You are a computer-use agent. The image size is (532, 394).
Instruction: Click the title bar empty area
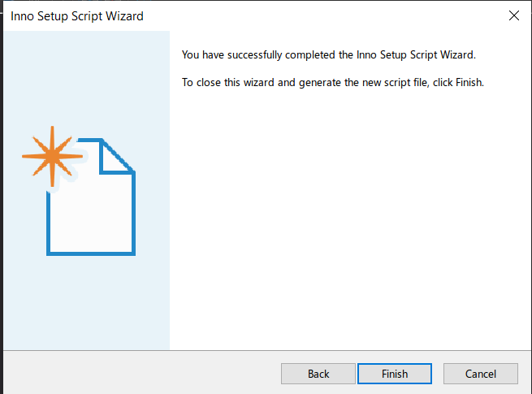(x=322, y=15)
